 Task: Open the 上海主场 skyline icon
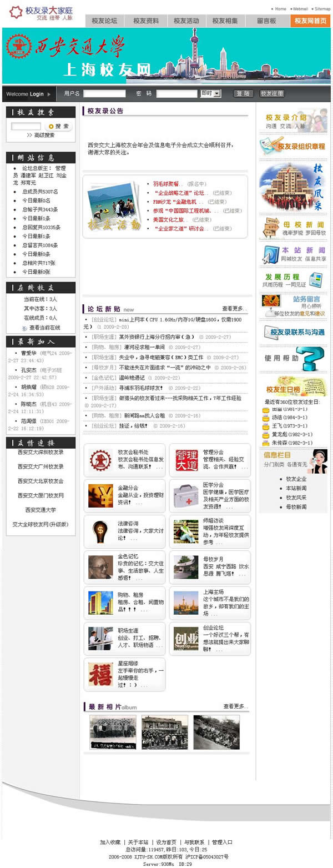[186, 603]
